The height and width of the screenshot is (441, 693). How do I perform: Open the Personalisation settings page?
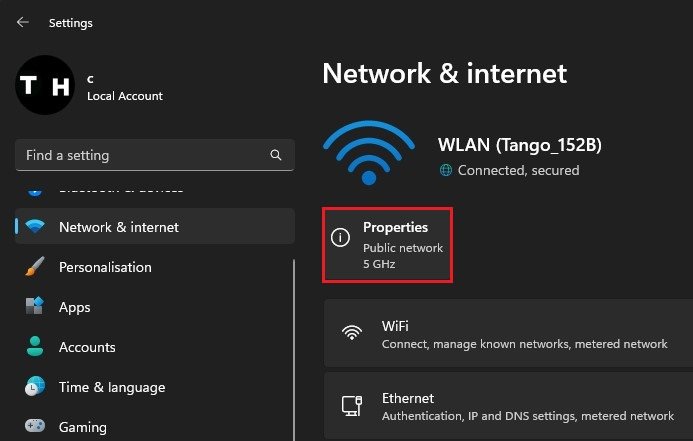pos(155,267)
